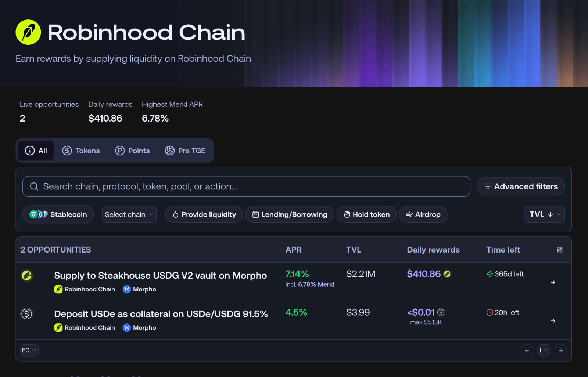Sort by the TVL column header

354,250
